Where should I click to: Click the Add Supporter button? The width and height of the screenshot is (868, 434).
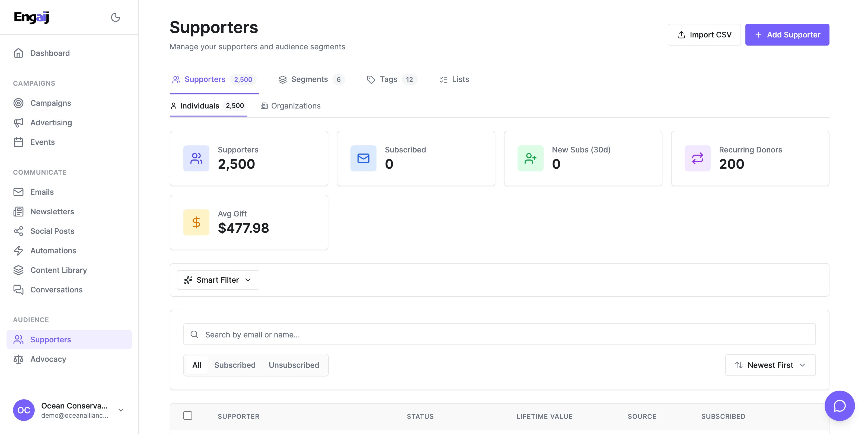tap(787, 35)
